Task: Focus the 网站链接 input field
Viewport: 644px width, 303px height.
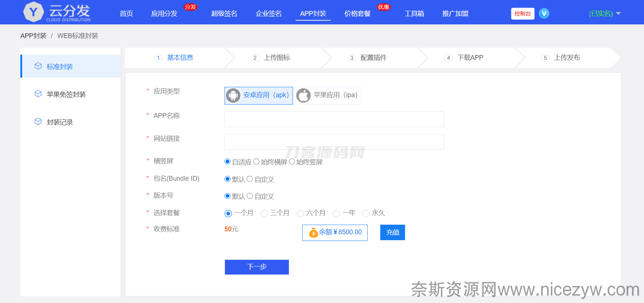Action: [334, 142]
